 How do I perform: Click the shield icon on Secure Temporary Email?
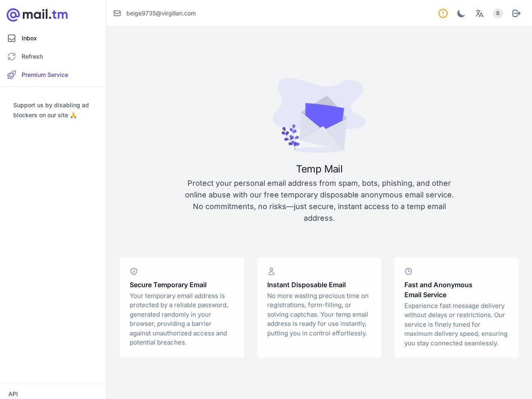(134, 271)
